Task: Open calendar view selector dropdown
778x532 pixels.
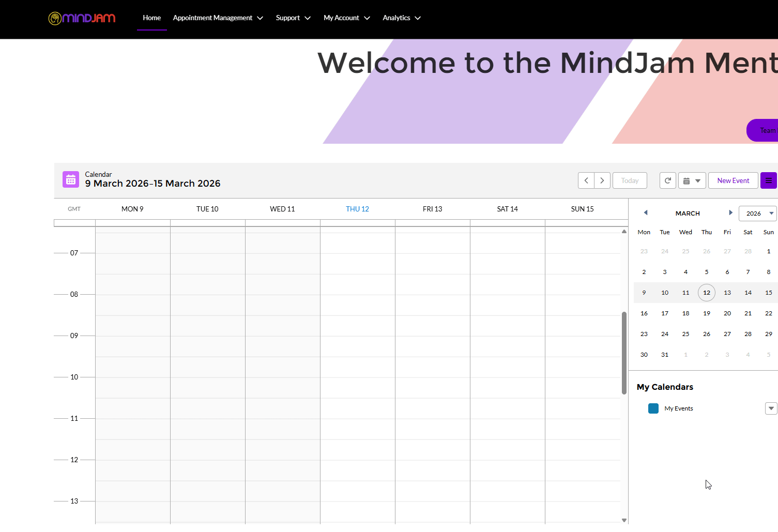Action: click(692, 180)
